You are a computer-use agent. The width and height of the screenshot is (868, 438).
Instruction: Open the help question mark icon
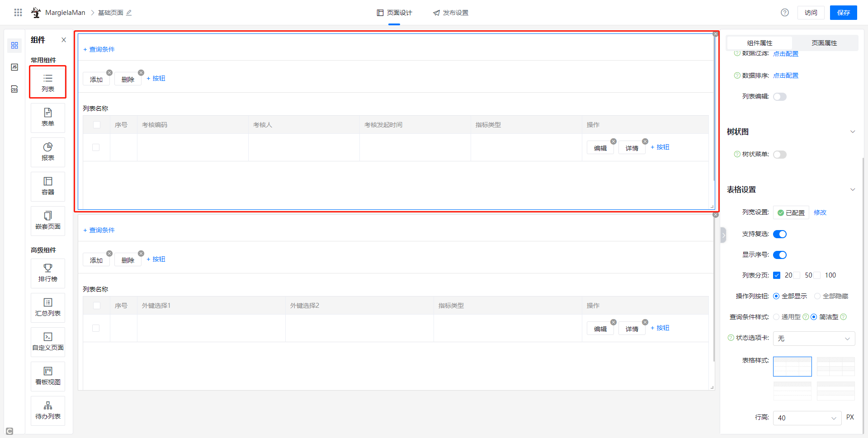[x=785, y=13]
